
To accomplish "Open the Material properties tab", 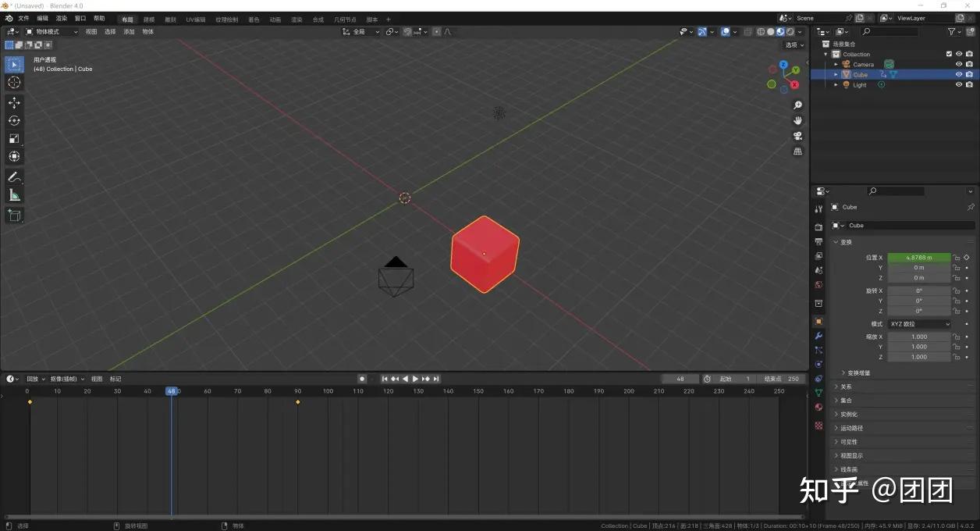I will pyautogui.click(x=818, y=406).
